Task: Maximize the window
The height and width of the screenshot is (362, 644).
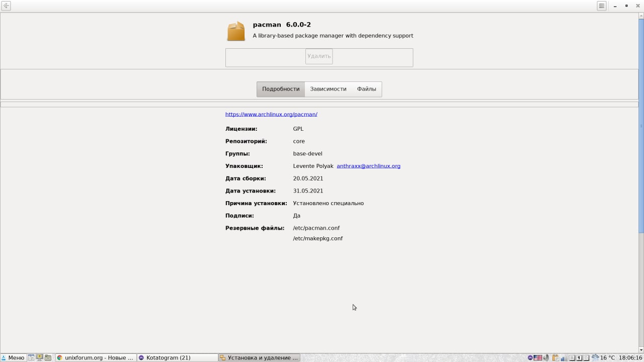Action: pos(626,6)
